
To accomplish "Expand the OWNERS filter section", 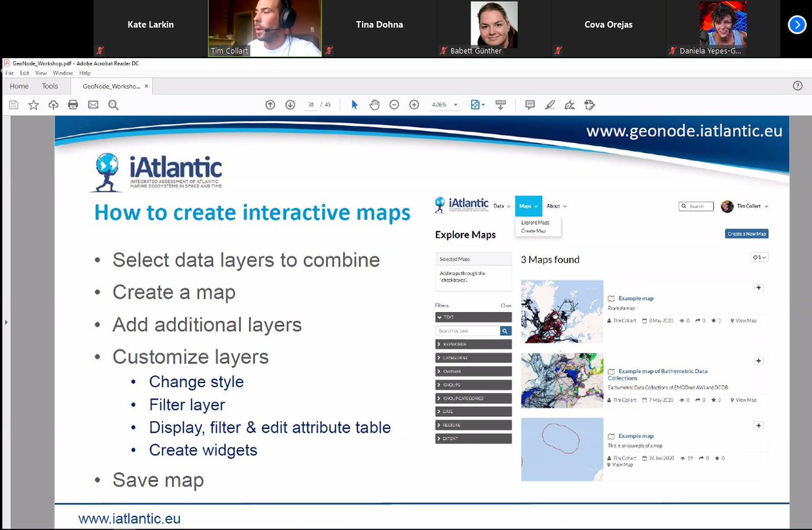I will pos(474,372).
